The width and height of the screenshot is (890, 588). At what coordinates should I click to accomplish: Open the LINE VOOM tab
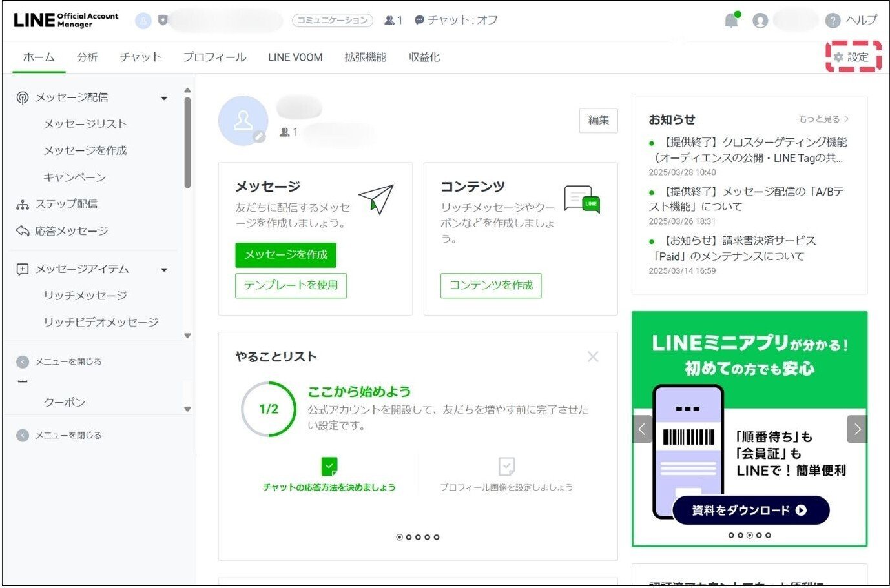[295, 57]
